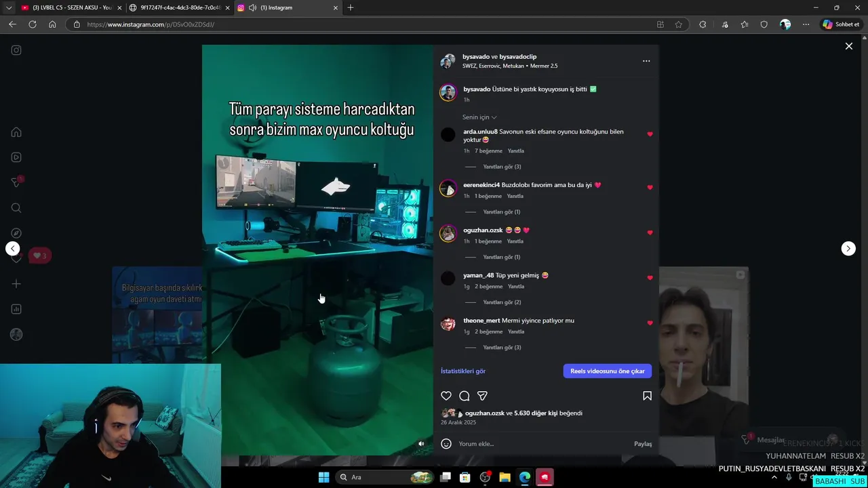Open the browser home button
Image resolution: width=868 pixels, height=488 pixels.
(x=52, y=24)
